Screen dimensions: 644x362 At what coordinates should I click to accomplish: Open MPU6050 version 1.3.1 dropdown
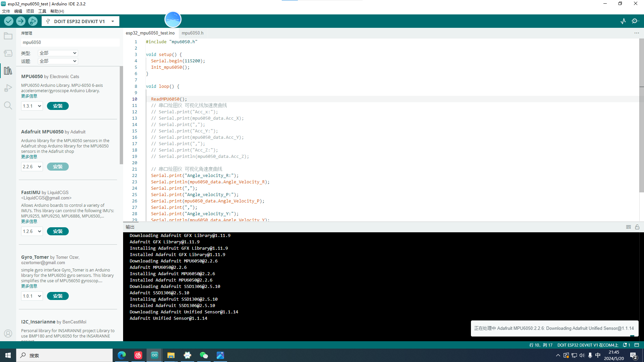tap(32, 106)
